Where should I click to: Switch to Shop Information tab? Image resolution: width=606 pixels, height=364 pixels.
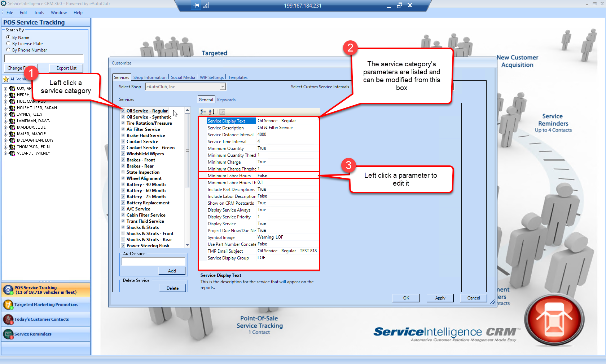click(150, 77)
